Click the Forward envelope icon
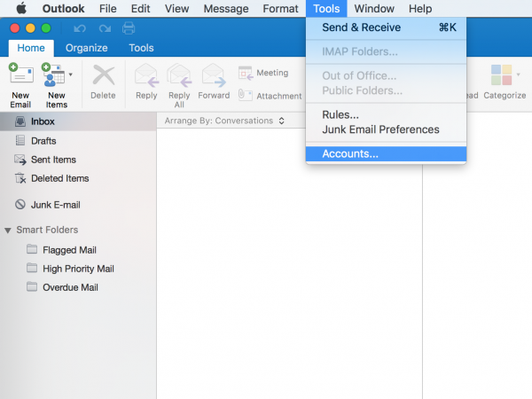The width and height of the screenshot is (532, 399). [x=214, y=75]
